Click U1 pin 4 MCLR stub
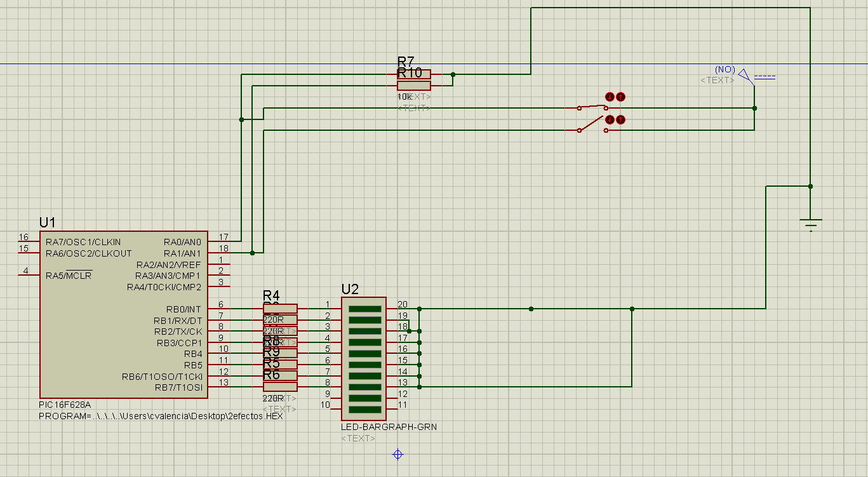The width and height of the screenshot is (868, 477). [29, 275]
